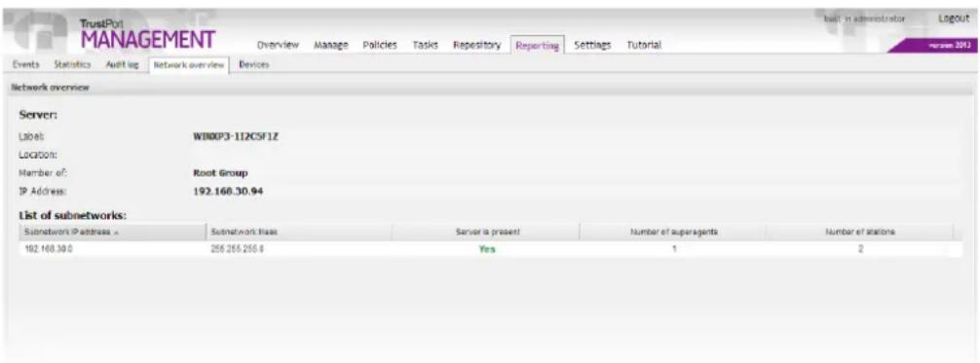Open the Settings tab

592,45
